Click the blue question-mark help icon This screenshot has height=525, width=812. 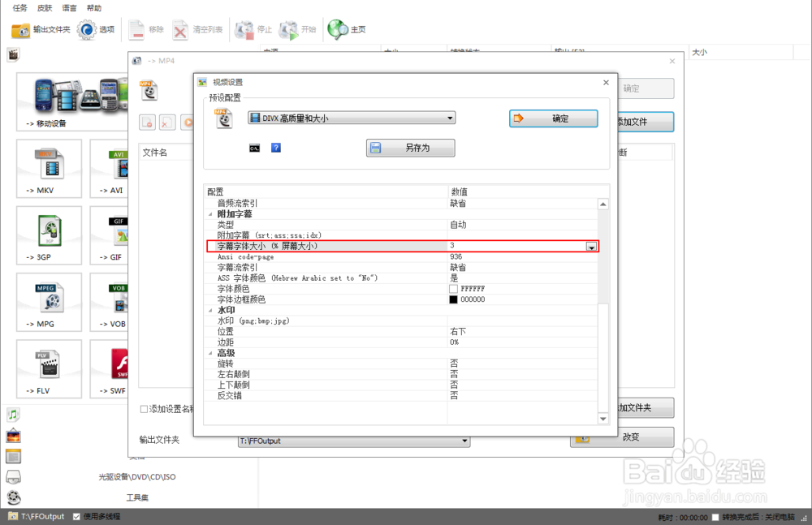[x=276, y=148]
